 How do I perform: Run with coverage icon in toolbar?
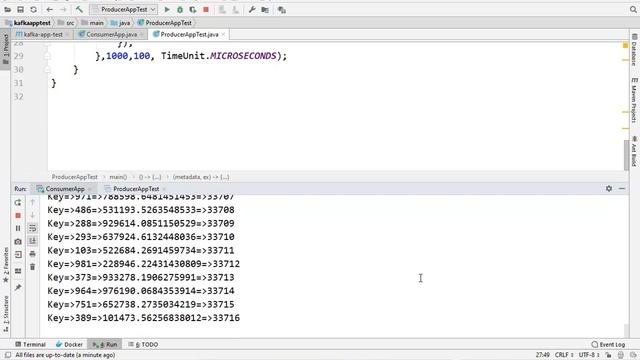click(193, 9)
